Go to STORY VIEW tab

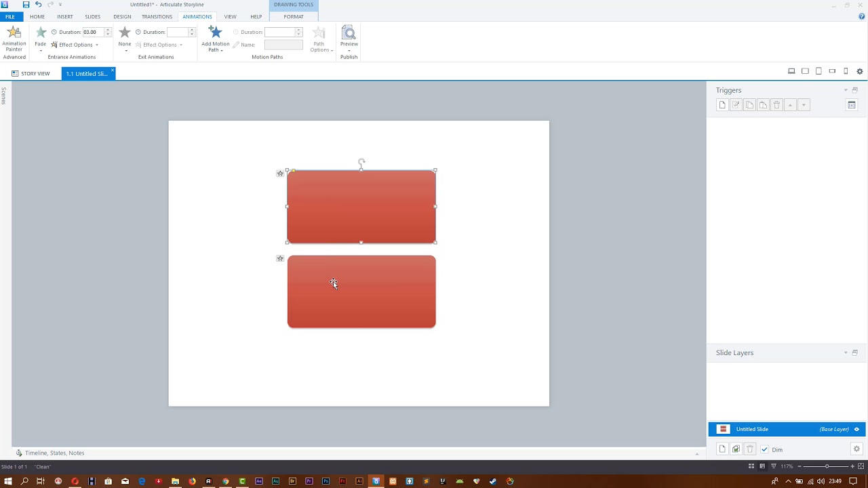31,73
